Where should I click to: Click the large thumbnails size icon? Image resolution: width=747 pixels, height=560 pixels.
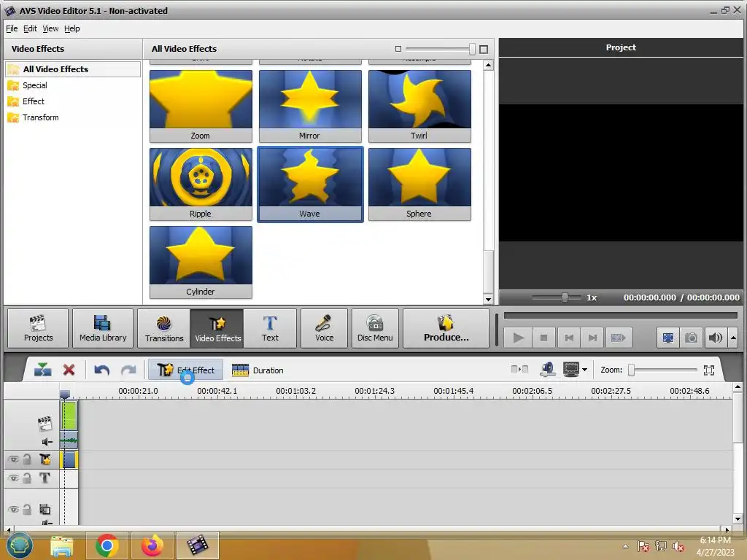tap(484, 49)
